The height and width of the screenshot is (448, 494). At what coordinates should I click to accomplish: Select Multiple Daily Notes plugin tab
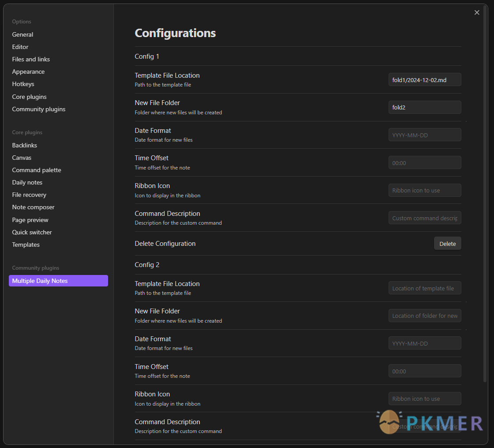58,281
